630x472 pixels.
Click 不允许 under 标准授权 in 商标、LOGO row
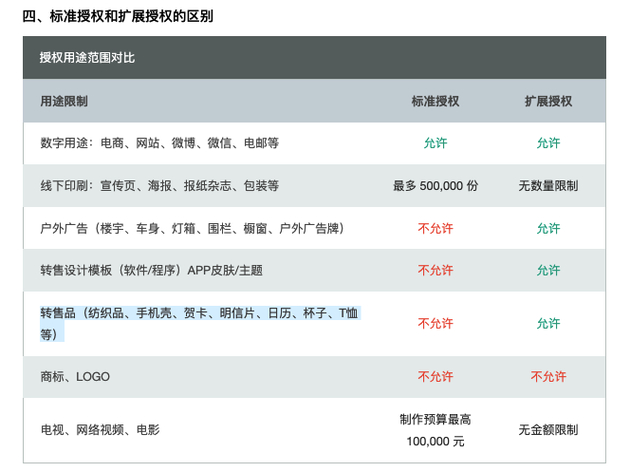click(435, 377)
